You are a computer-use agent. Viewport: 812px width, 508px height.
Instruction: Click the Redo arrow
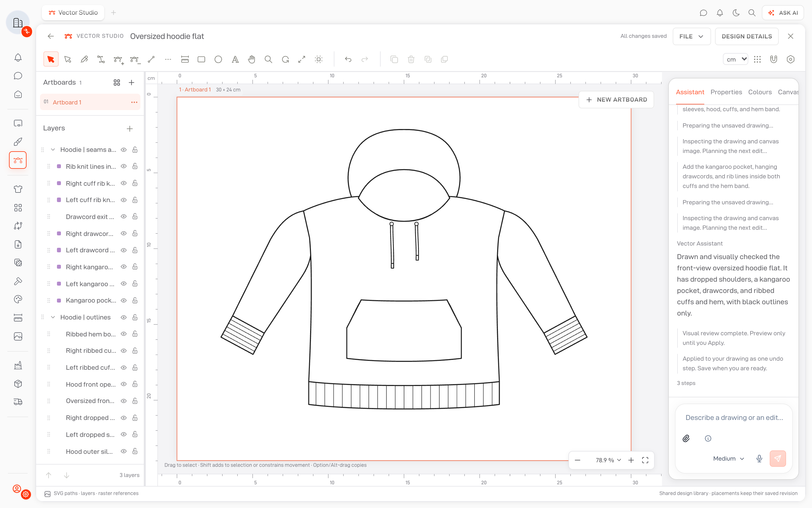(x=365, y=60)
